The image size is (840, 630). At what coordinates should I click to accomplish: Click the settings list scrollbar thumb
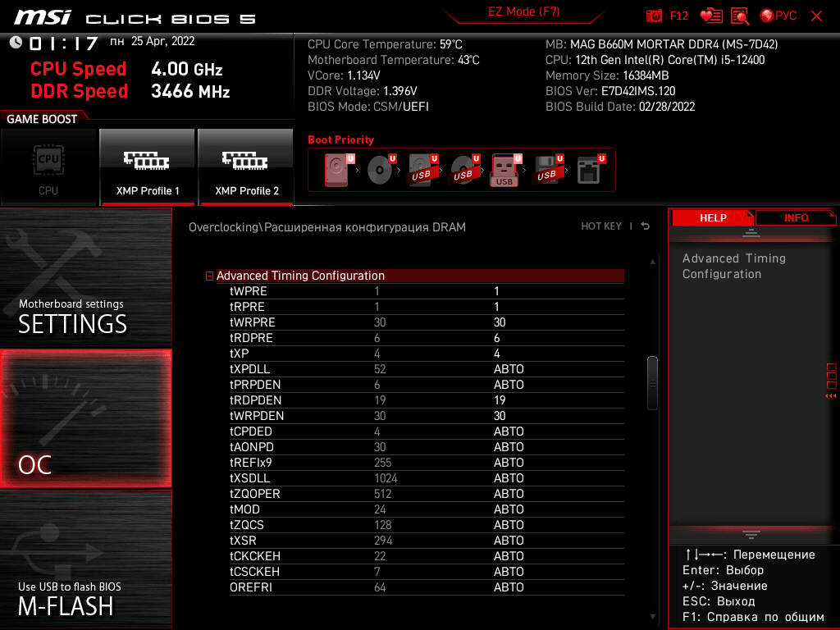tap(652, 383)
